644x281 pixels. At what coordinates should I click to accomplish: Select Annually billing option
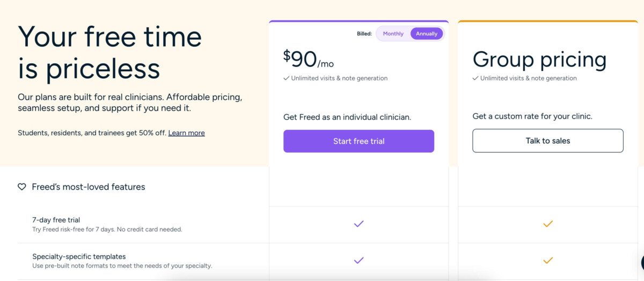click(x=427, y=34)
